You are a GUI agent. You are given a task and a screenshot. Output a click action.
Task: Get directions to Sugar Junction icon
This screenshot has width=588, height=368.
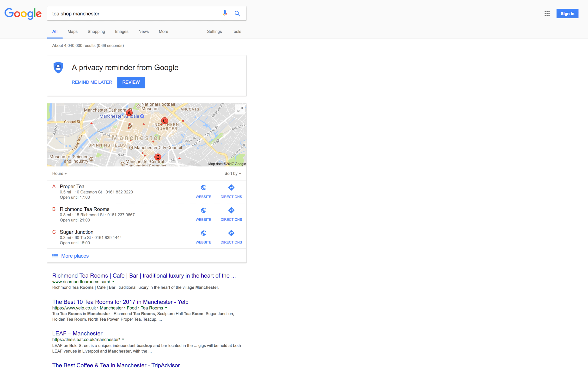point(231,233)
